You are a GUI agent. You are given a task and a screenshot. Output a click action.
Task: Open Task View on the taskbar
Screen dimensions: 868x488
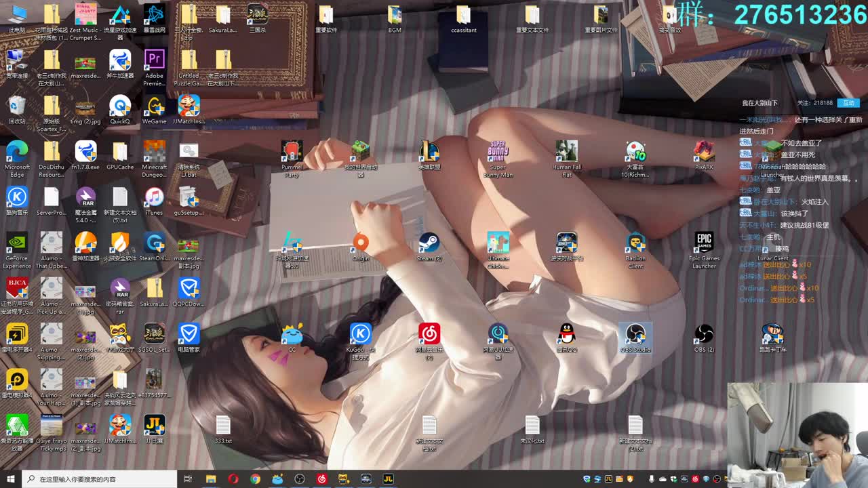(x=189, y=479)
